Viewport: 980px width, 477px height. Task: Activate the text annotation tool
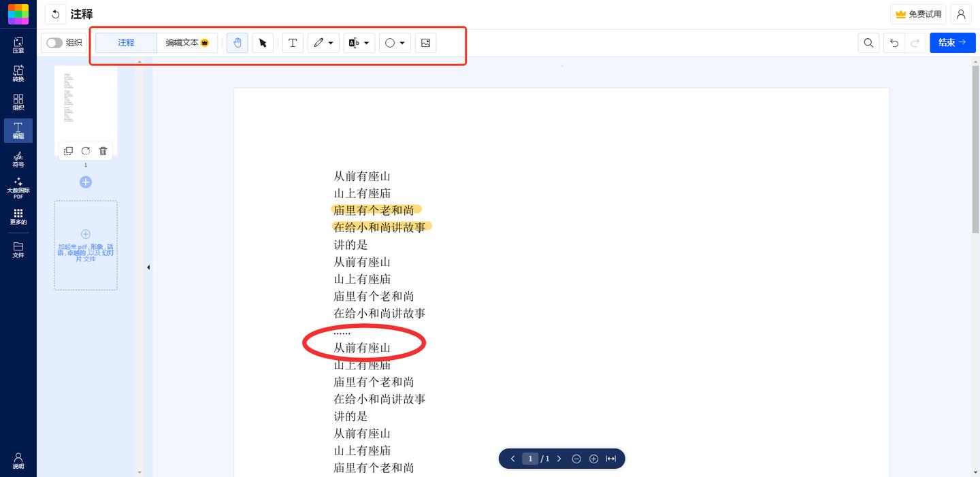tap(293, 43)
